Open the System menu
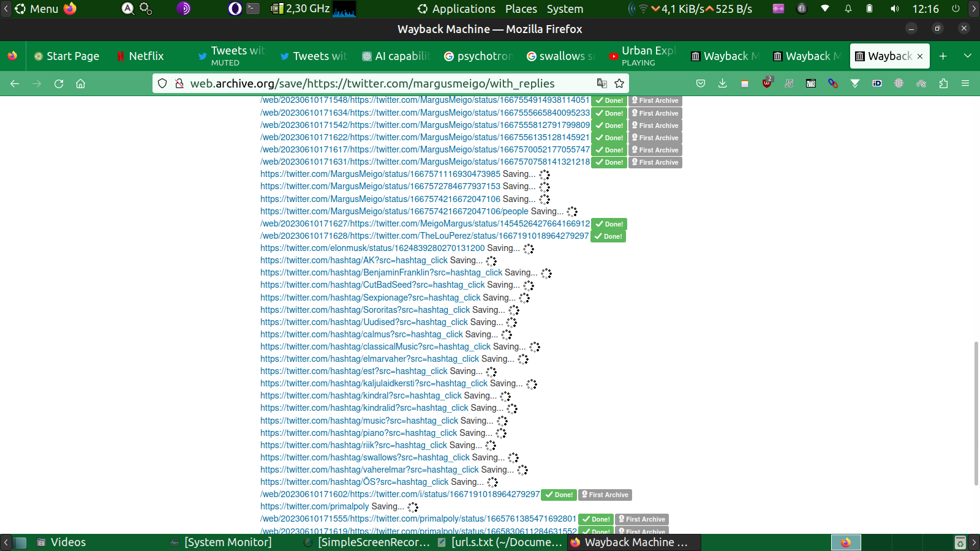Screen dimensions: 980x551 point(565,9)
